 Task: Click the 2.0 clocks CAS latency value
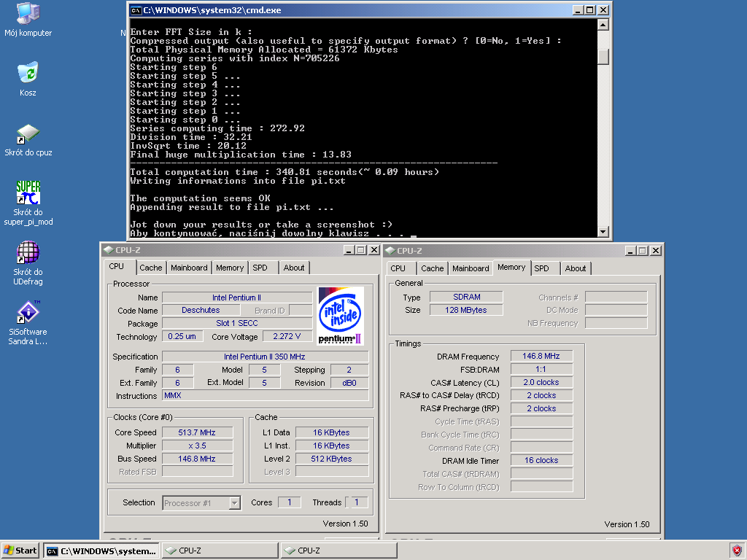pyautogui.click(x=541, y=382)
